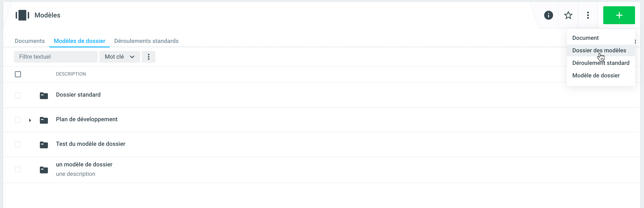Toggle the select-all checkbox in table header
Viewport: 644px width, 208px height.
[18, 74]
